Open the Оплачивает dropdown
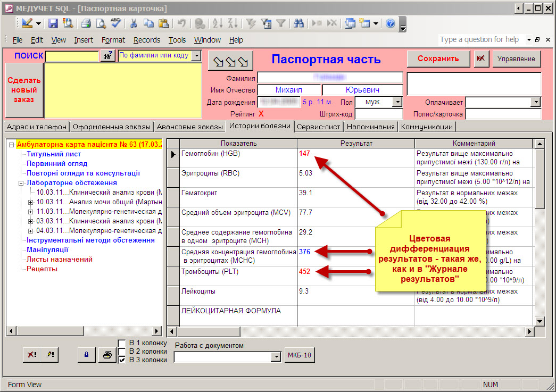This screenshot has width=556, height=392. coord(535,102)
